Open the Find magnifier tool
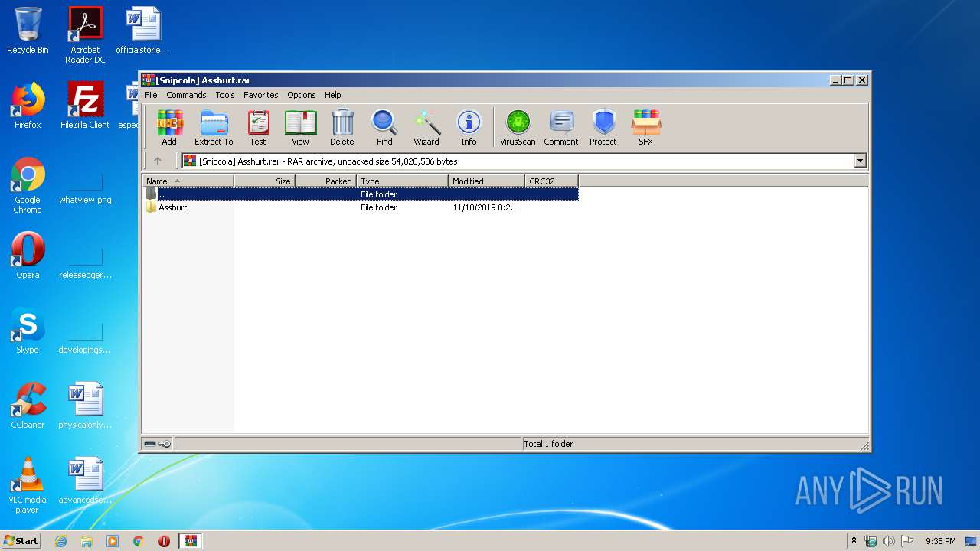980x551 pixels. [384, 127]
